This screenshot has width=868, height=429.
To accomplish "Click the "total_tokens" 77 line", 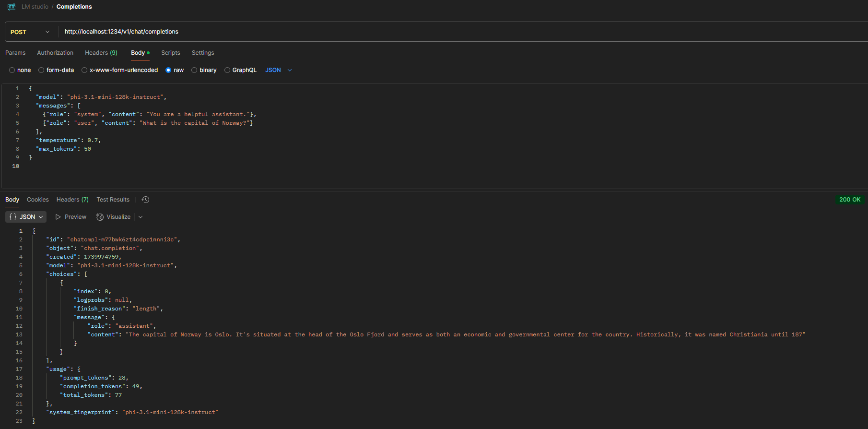I will pyautogui.click(x=91, y=395).
